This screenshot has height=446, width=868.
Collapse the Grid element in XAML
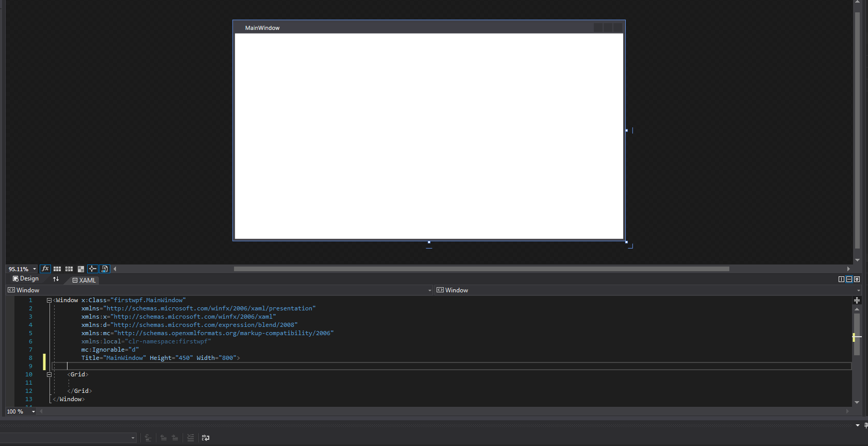pyautogui.click(x=49, y=374)
